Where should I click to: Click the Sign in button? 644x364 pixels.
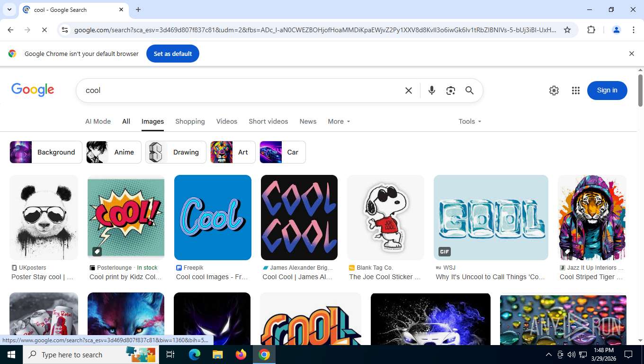point(607,91)
